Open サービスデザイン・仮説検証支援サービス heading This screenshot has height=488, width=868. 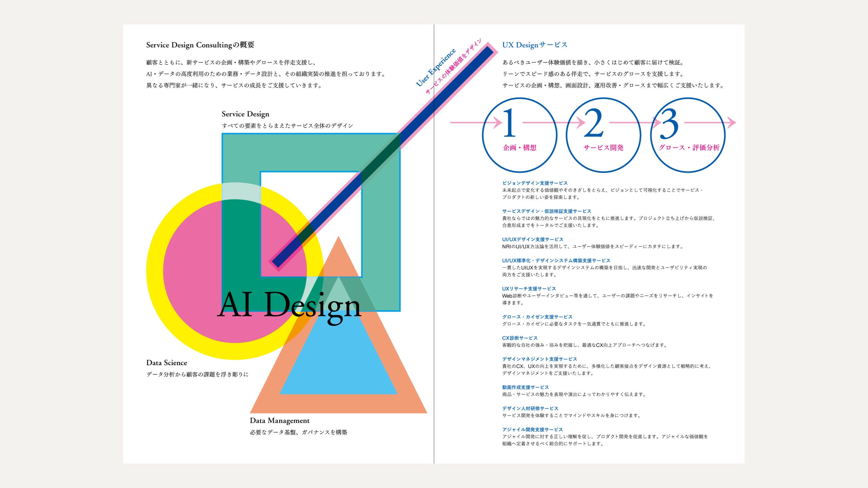pyautogui.click(x=547, y=211)
